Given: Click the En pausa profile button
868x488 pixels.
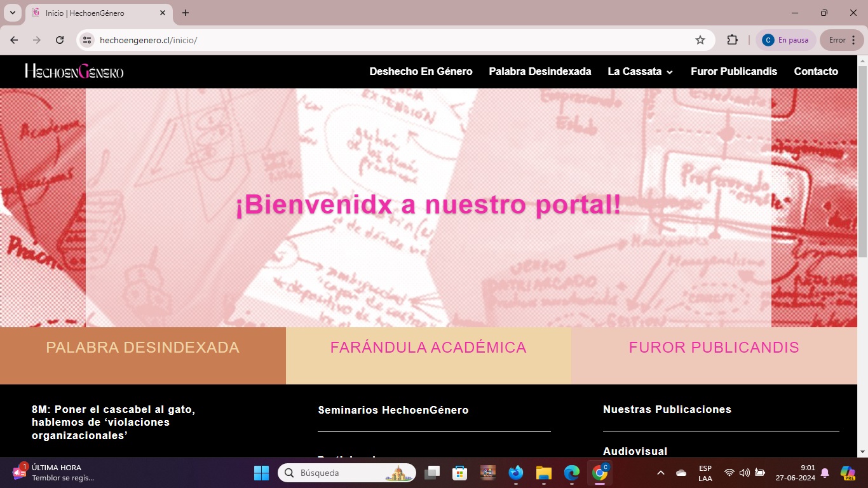Looking at the screenshot, I should [785, 40].
